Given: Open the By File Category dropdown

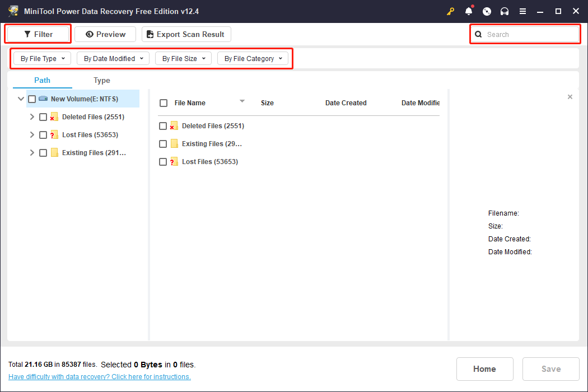Looking at the screenshot, I should (x=253, y=58).
